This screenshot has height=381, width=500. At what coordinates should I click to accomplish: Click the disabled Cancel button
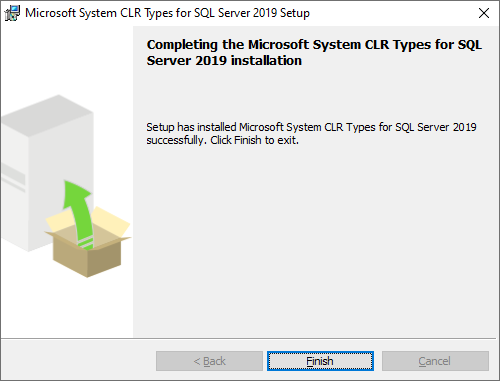tap(435, 361)
